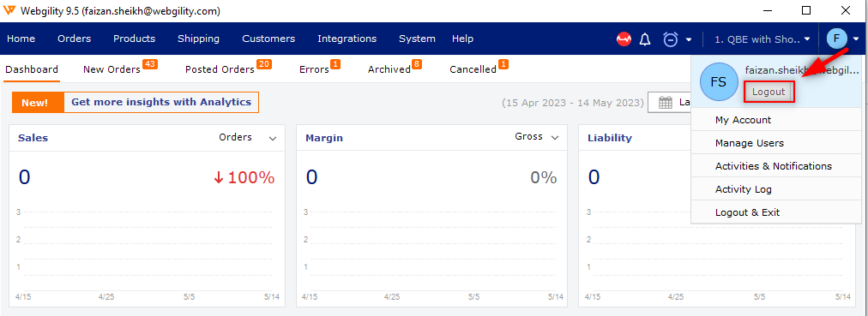The image size is (868, 316).
Task: Open the Customers menu
Action: coord(268,39)
